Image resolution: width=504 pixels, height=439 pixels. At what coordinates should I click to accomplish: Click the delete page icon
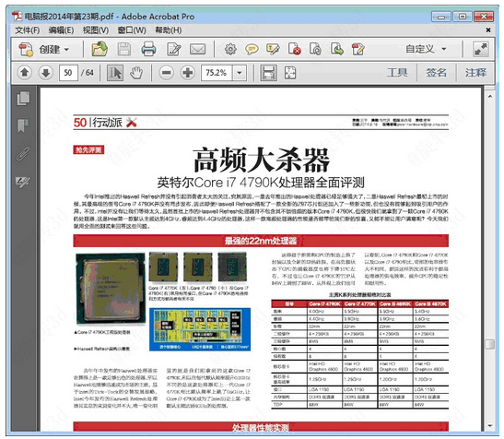coord(295,49)
